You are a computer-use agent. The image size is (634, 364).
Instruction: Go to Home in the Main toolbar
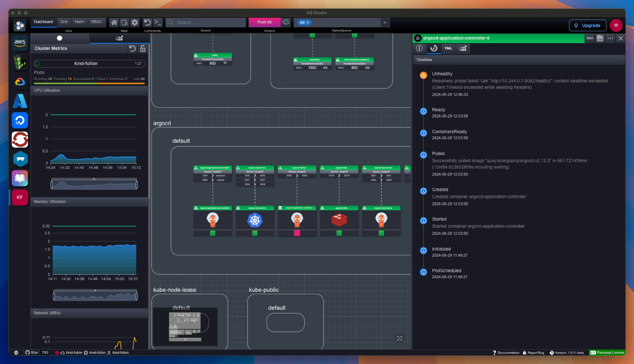point(114,23)
